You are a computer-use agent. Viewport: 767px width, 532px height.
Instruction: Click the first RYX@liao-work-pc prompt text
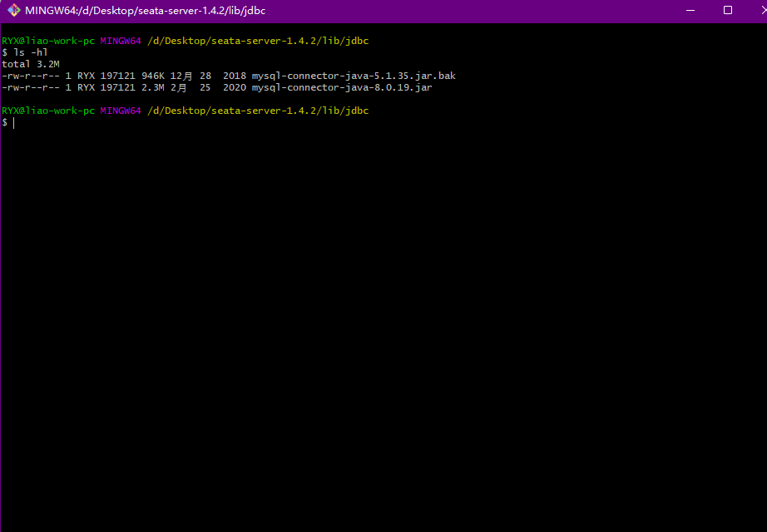(48, 41)
